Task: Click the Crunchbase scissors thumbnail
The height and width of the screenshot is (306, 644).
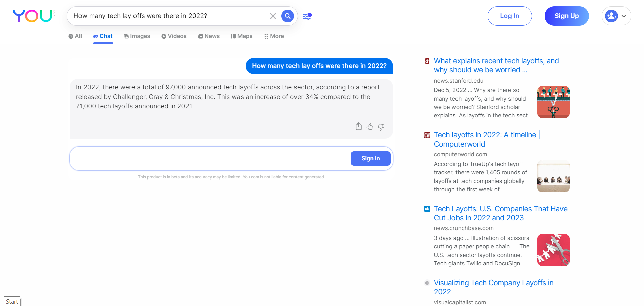Action: [x=553, y=250]
